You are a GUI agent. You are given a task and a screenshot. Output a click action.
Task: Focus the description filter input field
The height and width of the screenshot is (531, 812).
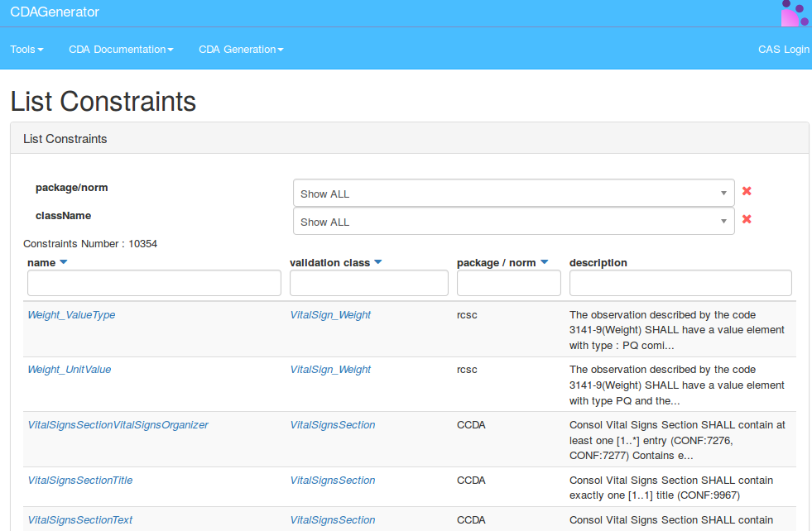click(x=680, y=283)
